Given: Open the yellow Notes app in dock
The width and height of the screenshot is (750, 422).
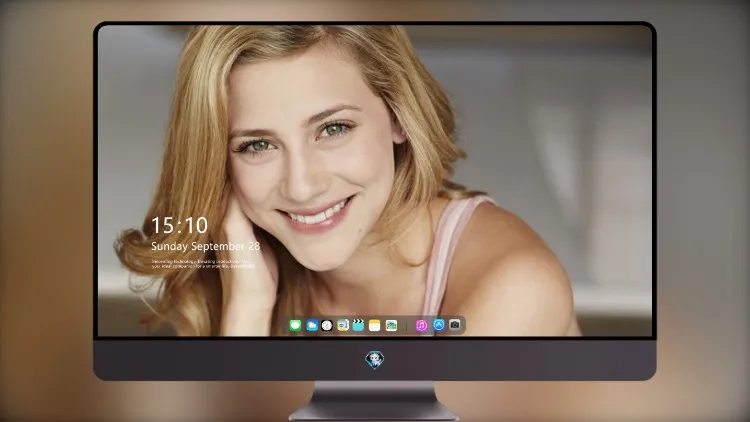Looking at the screenshot, I should (x=375, y=325).
